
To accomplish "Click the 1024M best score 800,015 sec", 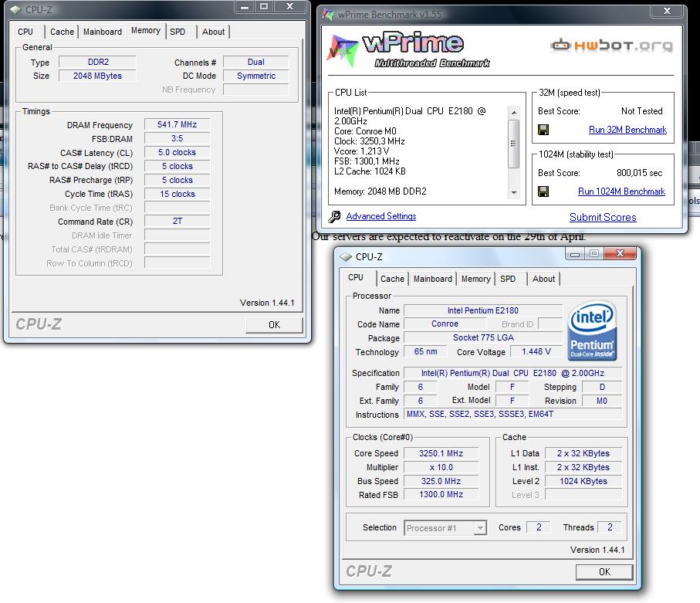I will pos(639,173).
